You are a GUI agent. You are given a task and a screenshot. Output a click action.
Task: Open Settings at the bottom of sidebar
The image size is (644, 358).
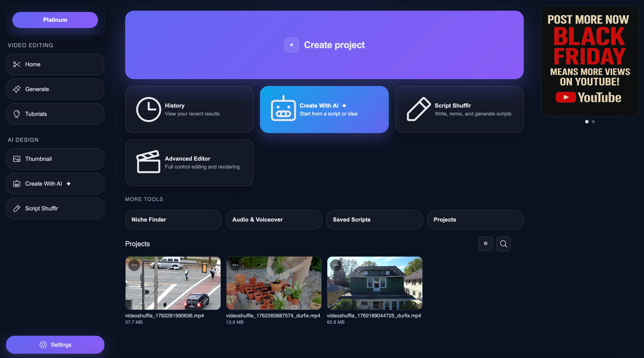pyautogui.click(x=55, y=345)
